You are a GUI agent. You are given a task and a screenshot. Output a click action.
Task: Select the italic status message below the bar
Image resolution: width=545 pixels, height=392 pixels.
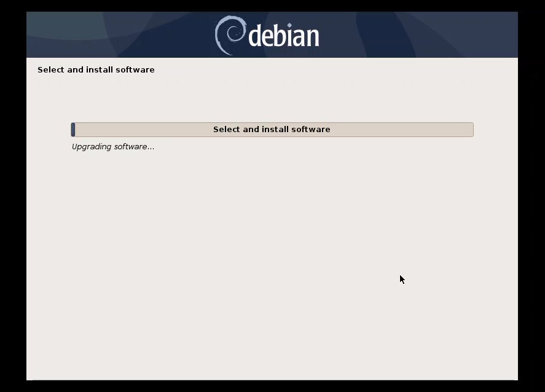click(113, 146)
